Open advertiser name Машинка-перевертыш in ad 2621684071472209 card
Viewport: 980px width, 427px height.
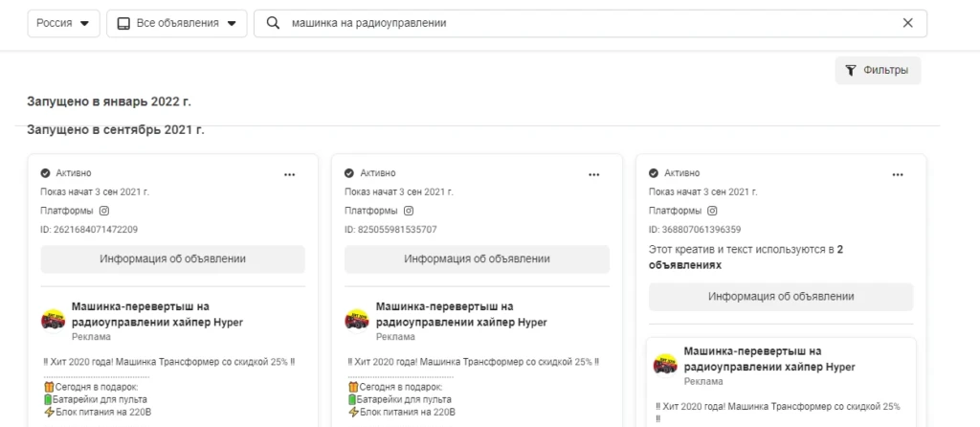coord(157,314)
